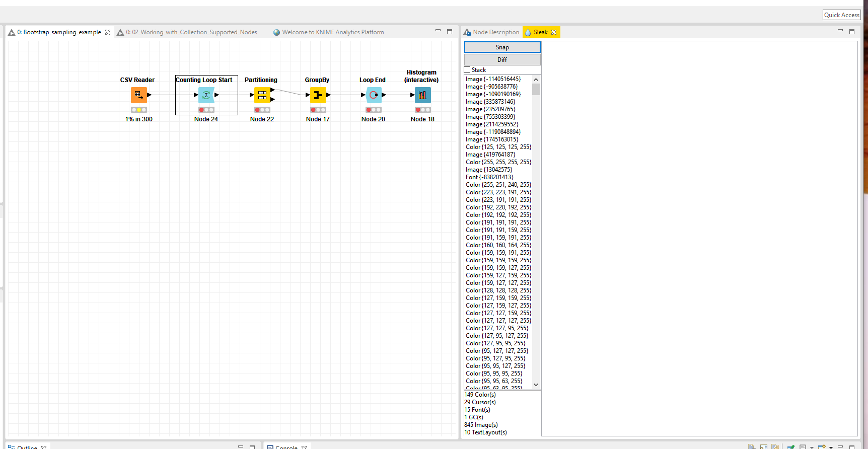Click the resource list scroll down arrow

536,385
